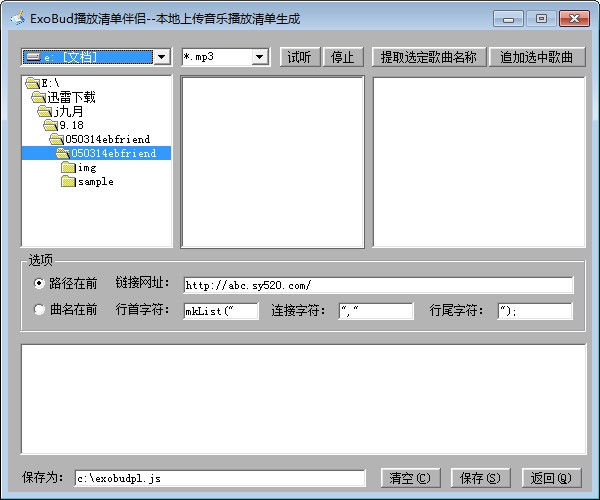Viewport: 600px width, 500px height.
Task: Click the 试听 preview button
Action: (300, 57)
